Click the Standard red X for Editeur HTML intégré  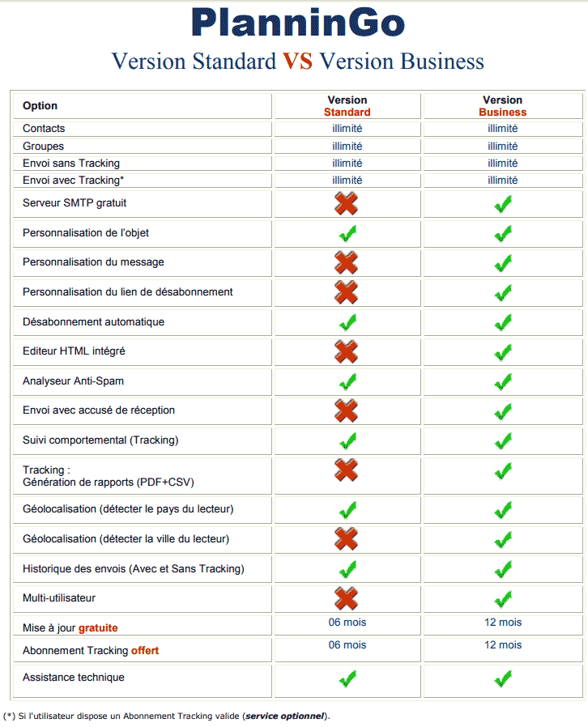(347, 351)
